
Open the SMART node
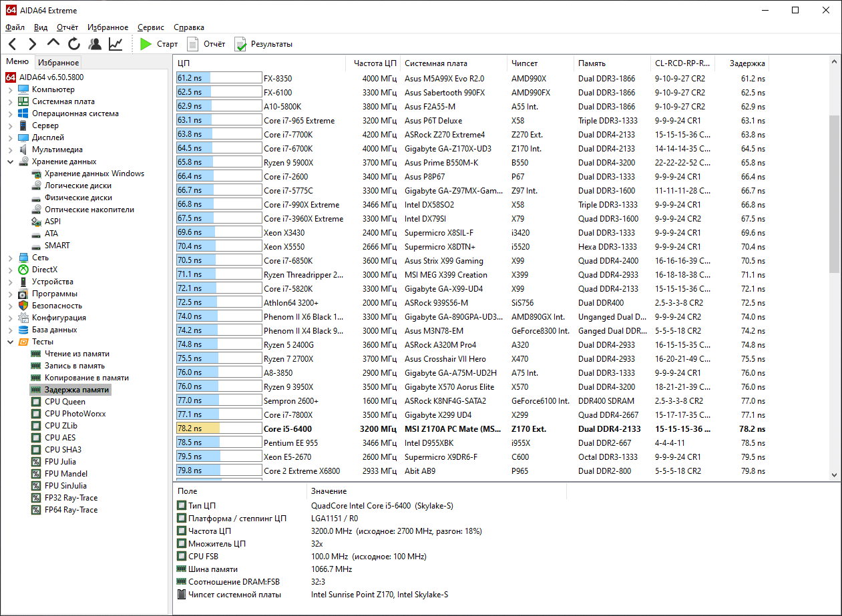pos(57,246)
